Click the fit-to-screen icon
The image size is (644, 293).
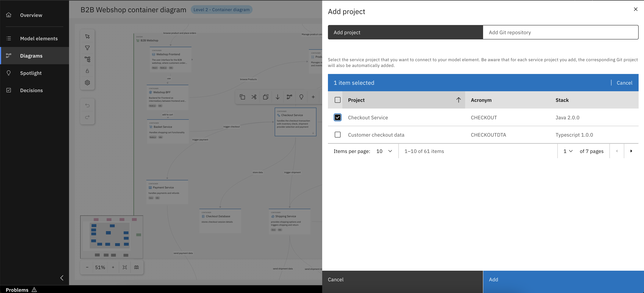point(125,267)
